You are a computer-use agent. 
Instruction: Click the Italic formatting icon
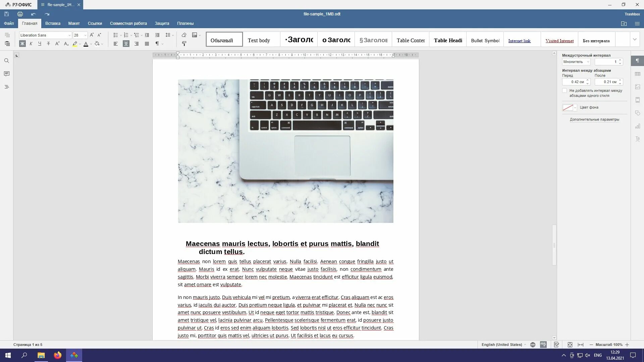31,44
